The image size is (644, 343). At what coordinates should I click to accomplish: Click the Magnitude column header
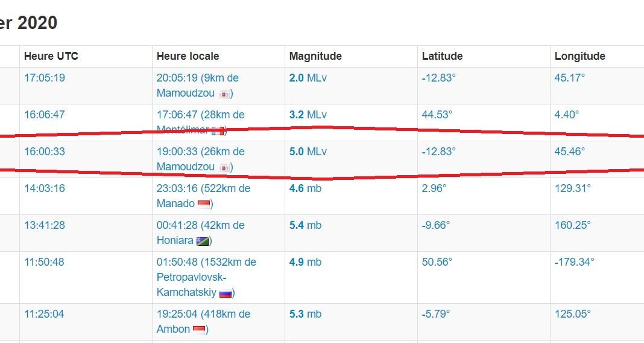(315, 56)
